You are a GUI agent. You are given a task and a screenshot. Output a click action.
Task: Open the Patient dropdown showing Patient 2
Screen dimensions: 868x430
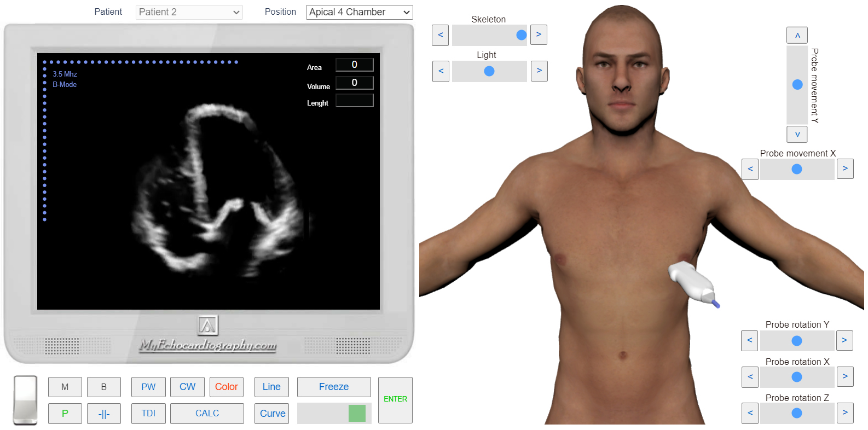click(189, 12)
